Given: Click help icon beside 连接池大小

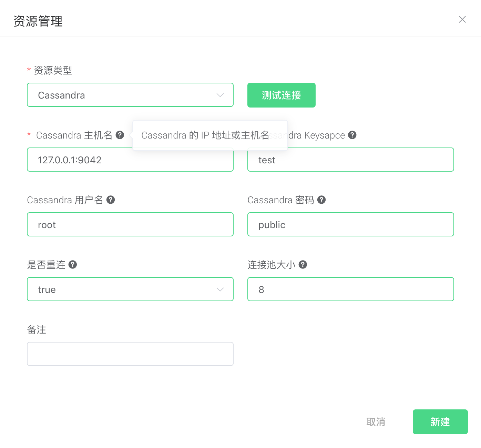Looking at the screenshot, I should point(303,265).
